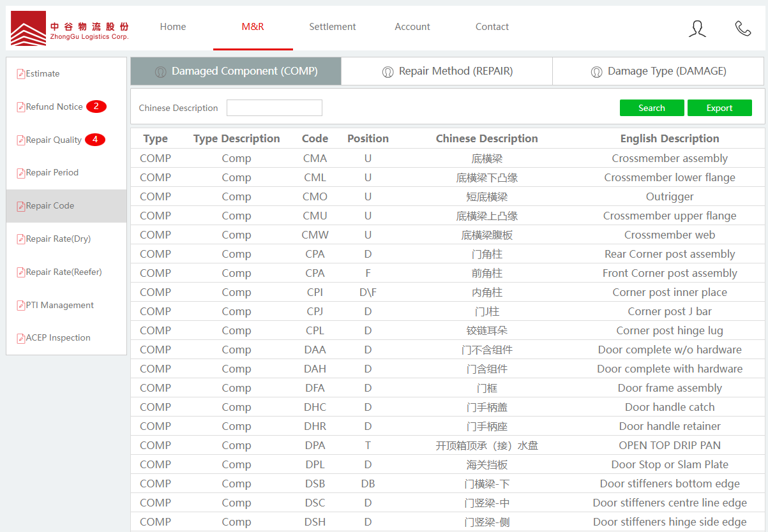This screenshot has height=532, width=768.
Task: Click the ACEP Inspection sidebar icon
Action: point(20,338)
